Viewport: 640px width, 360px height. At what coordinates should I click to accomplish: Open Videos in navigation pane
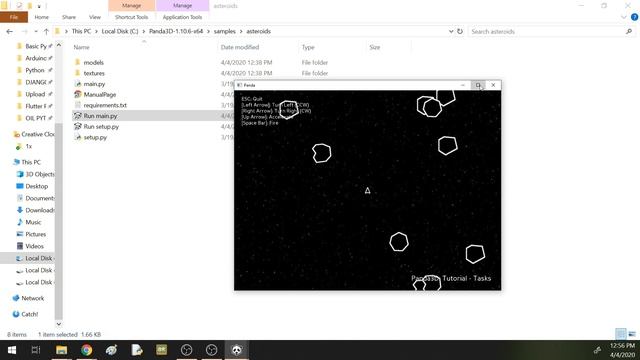coord(30,246)
